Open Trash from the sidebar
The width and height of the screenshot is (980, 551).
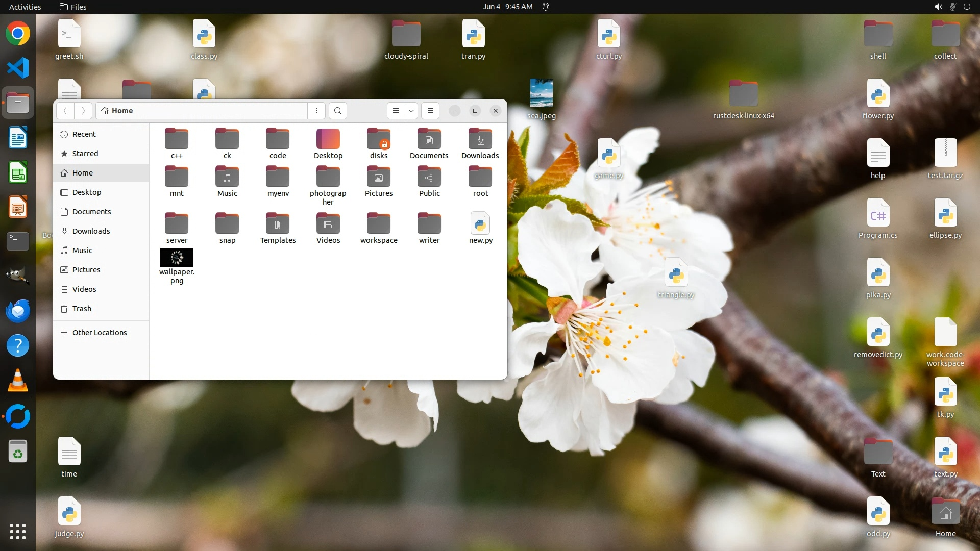82,309
